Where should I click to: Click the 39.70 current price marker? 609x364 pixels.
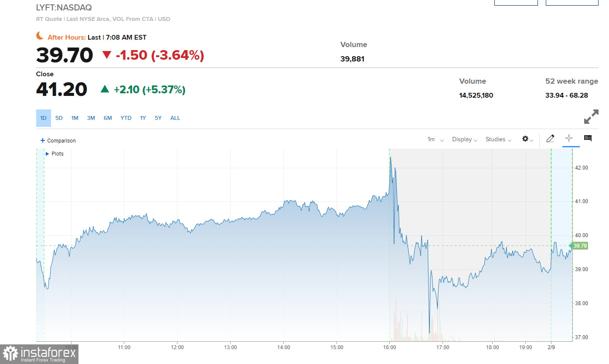click(579, 246)
